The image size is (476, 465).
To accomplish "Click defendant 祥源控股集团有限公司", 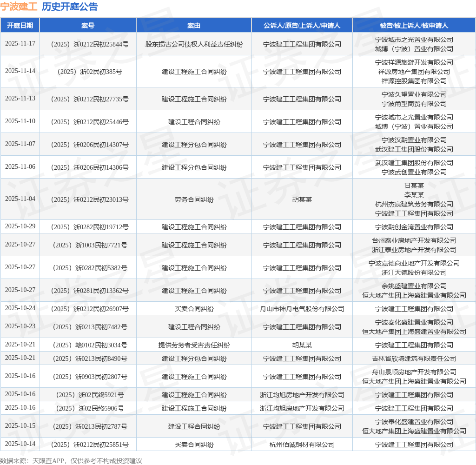I will click(414, 81).
